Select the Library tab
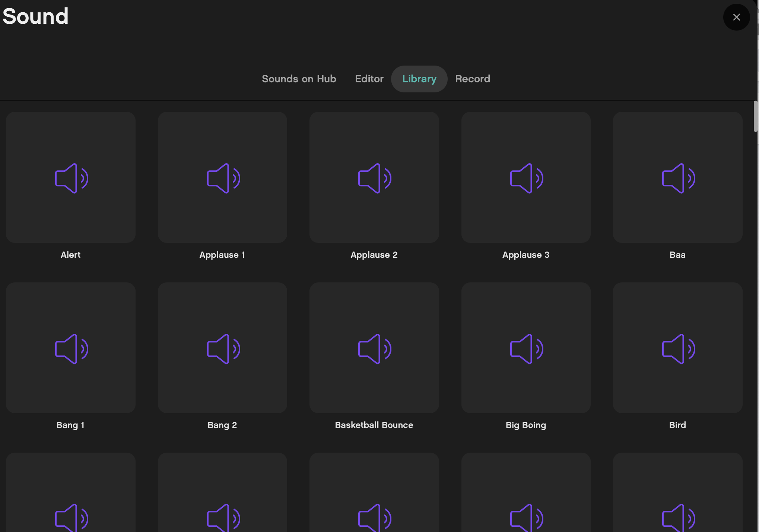Screen dimensions: 759x532 pos(419,79)
